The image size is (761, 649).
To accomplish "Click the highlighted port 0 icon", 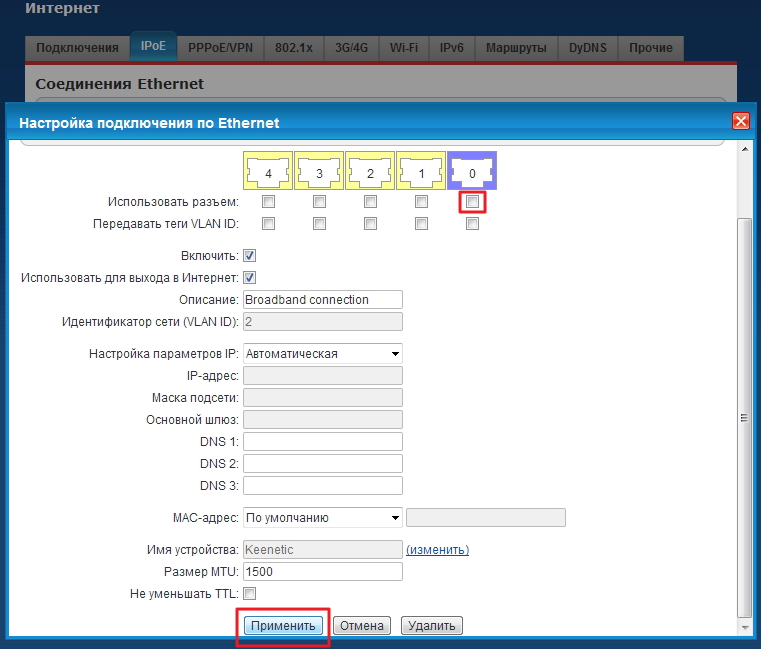I will (473, 171).
